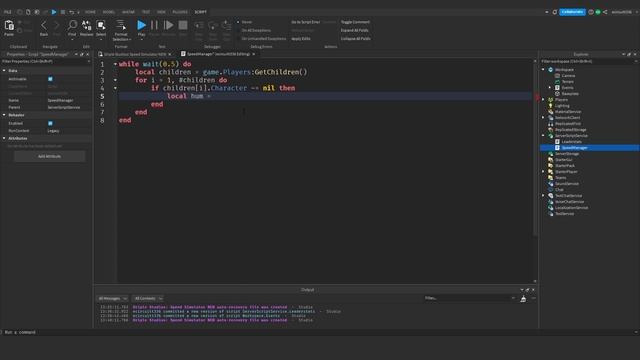Select SoundService in Explorer
The width and height of the screenshot is (640, 360).
tap(567, 184)
